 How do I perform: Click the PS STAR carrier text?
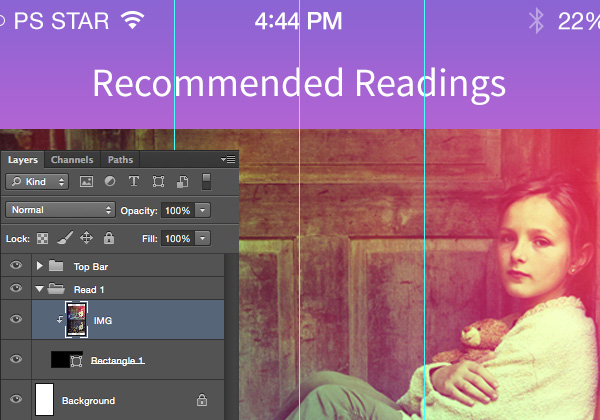tap(62, 21)
